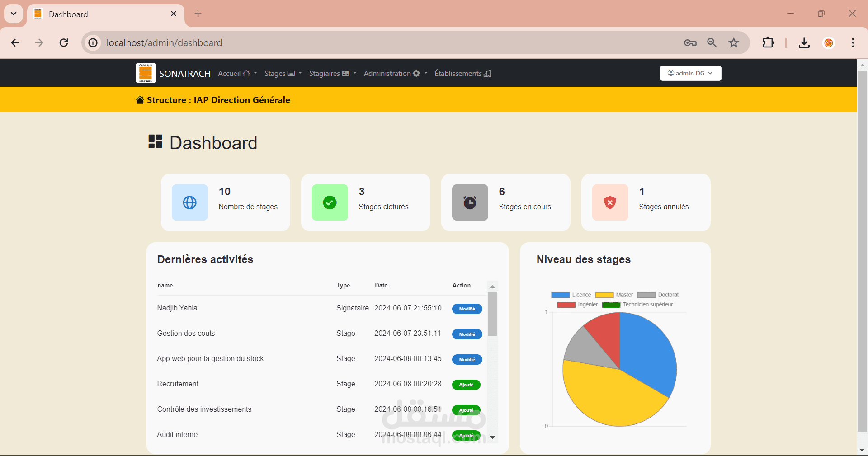Click the Modifié button for Nadjib Yahia
The height and width of the screenshot is (456, 868).
[x=467, y=309]
